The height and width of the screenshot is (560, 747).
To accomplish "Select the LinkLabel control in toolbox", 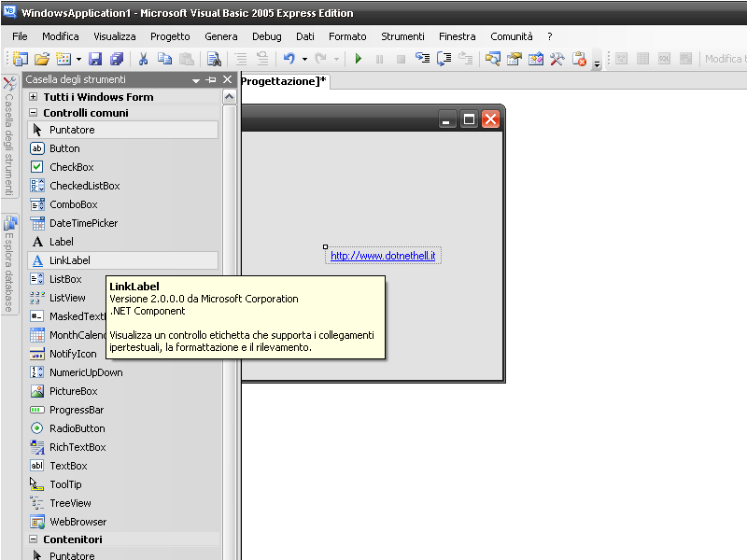I will (x=123, y=260).
